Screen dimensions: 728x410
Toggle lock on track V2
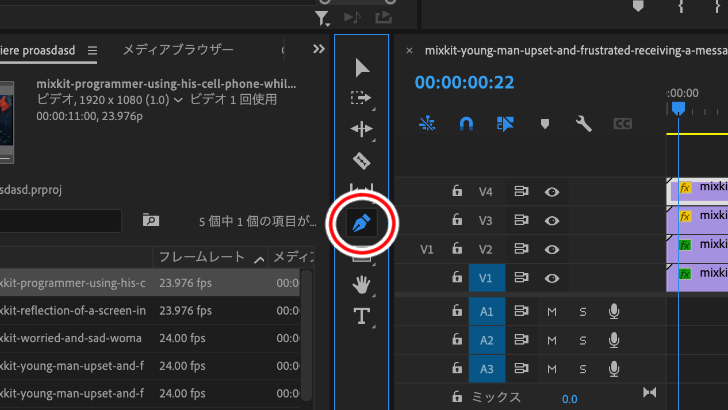point(457,248)
